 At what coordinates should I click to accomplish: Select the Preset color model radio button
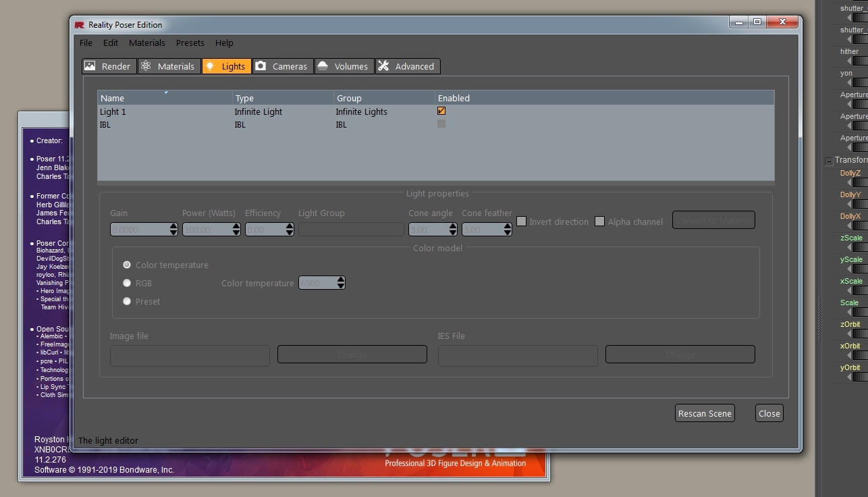pyautogui.click(x=127, y=301)
